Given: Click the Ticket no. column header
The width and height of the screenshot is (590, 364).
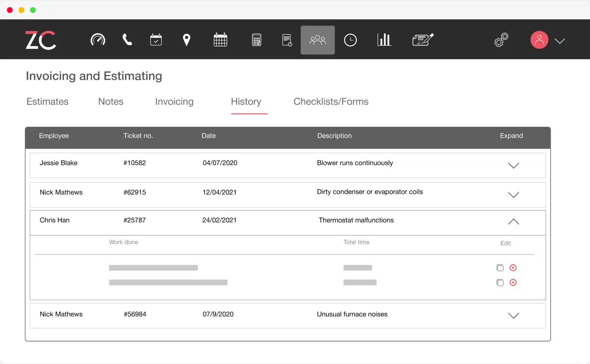Looking at the screenshot, I should pyautogui.click(x=138, y=136).
